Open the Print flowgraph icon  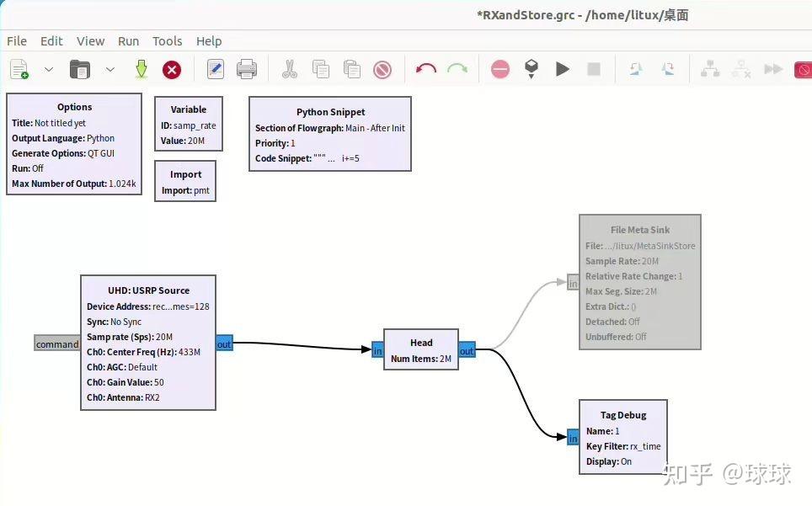point(247,69)
